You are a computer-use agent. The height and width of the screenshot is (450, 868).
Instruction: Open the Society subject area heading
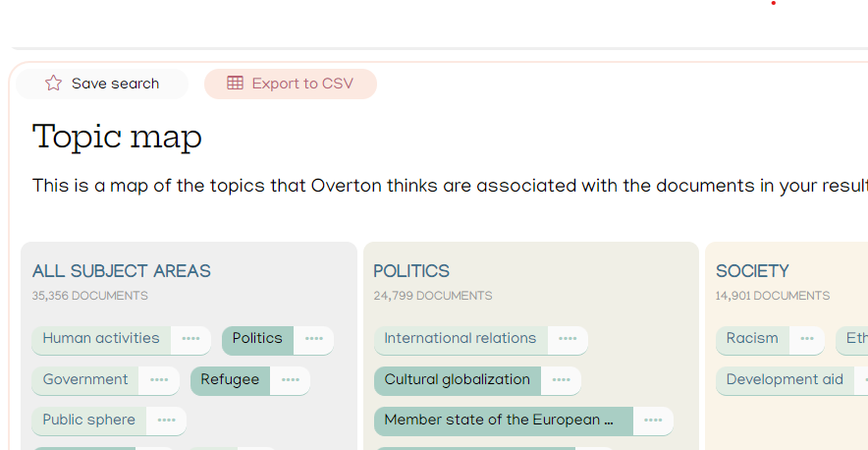(x=752, y=271)
